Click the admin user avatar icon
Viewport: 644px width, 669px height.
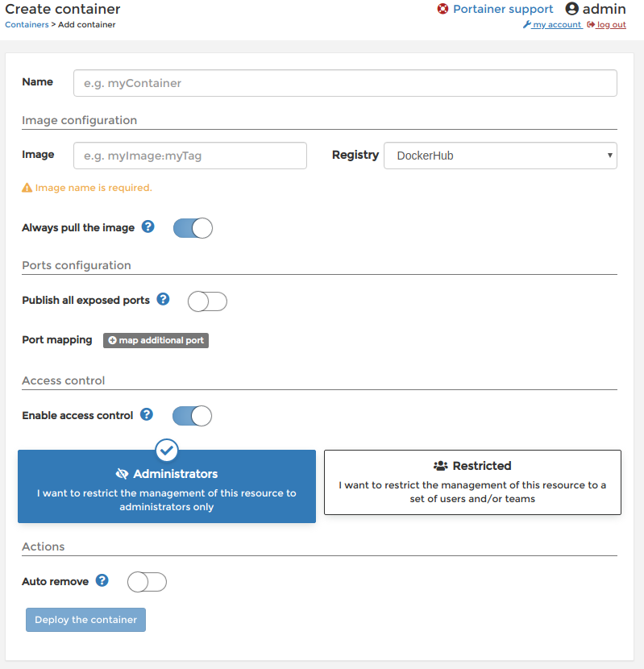(571, 9)
